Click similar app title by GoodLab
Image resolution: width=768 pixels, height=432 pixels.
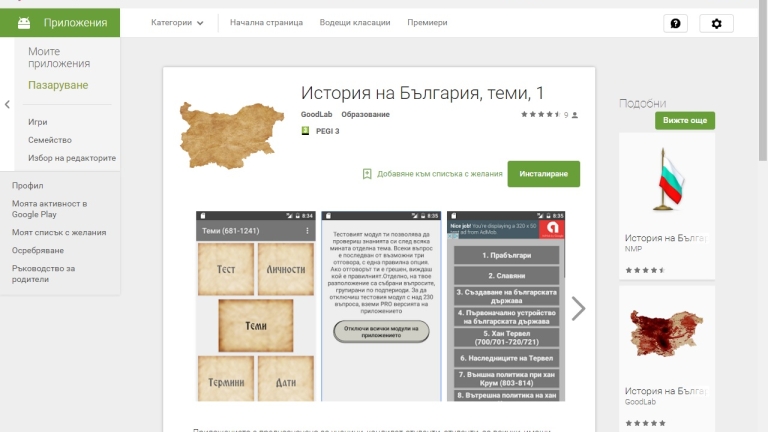click(665, 391)
